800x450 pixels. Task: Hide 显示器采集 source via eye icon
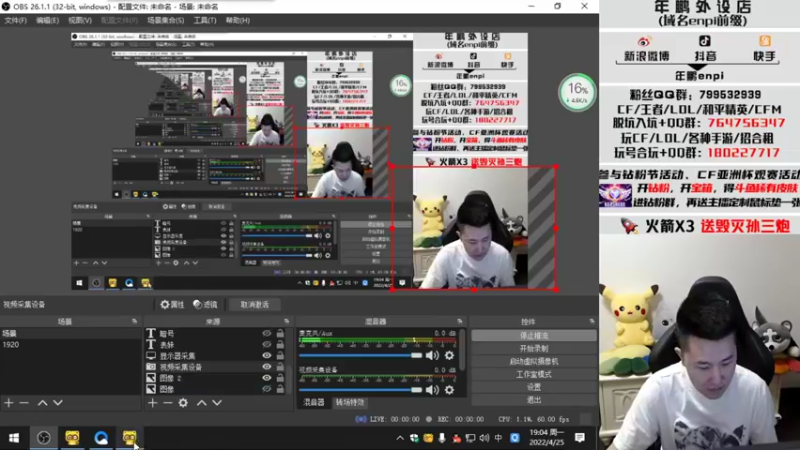tap(266, 356)
